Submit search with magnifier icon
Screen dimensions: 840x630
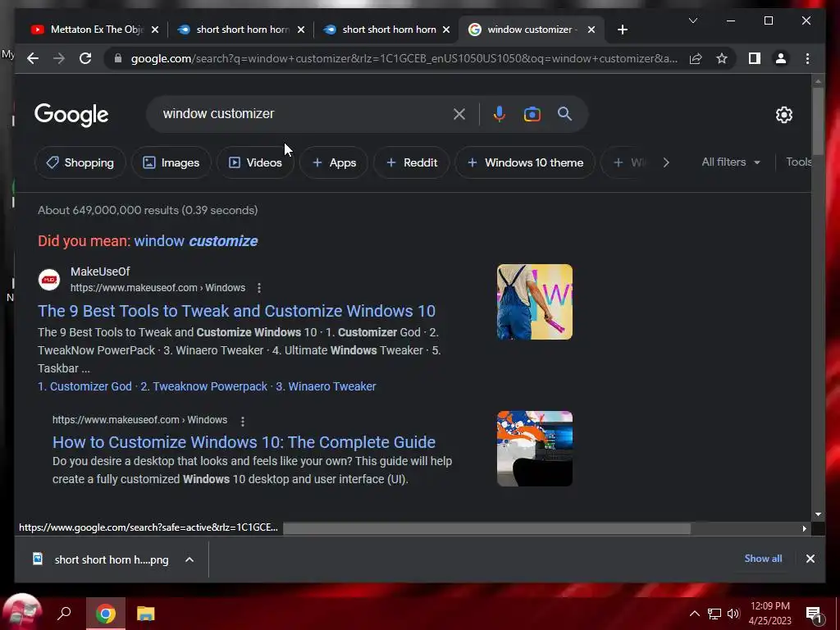click(564, 113)
